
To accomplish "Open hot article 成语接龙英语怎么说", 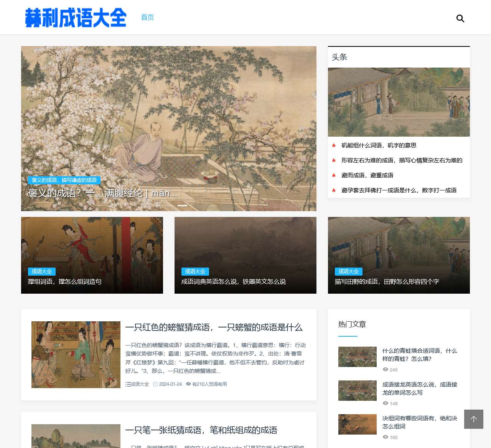I will (x=420, y=388).
